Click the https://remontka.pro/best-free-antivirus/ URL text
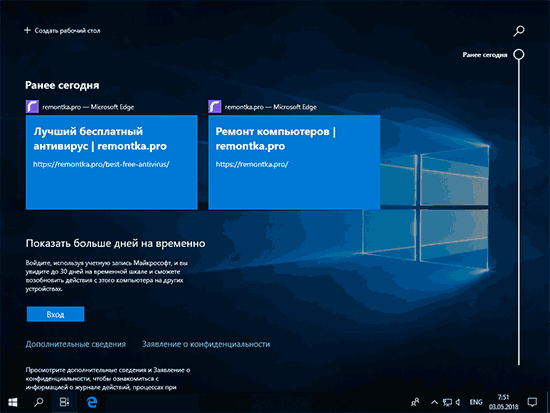550x413 pixels. (101, 164)
